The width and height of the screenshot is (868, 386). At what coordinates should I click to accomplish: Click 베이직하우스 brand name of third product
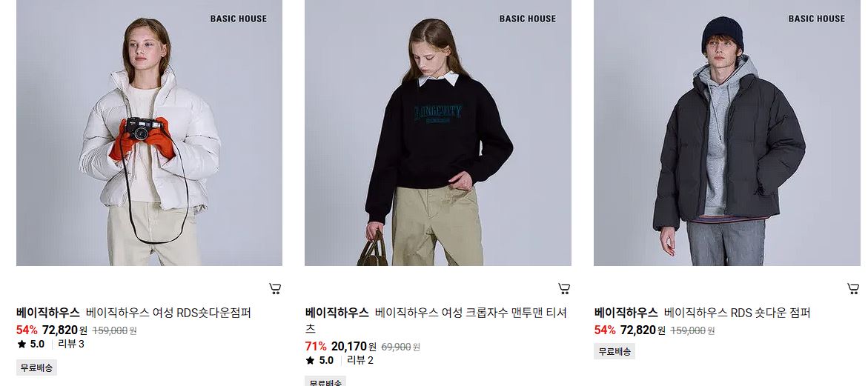coord(626,313)
